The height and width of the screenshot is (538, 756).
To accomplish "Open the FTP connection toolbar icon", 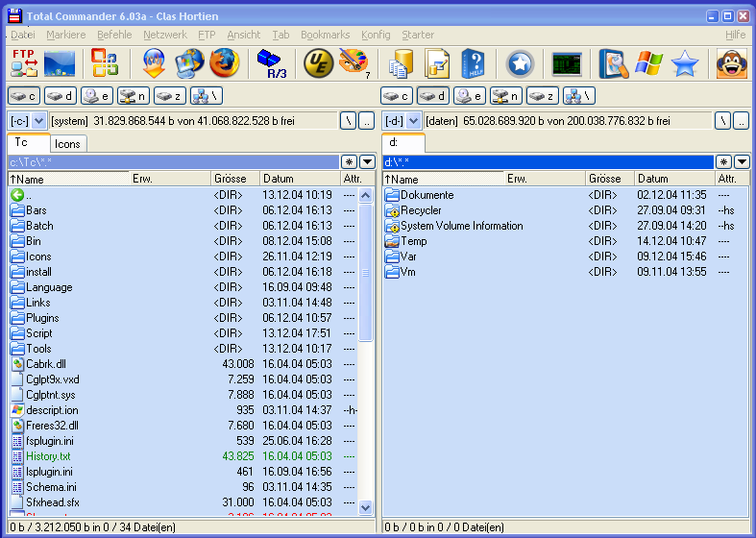I will 25,63.
